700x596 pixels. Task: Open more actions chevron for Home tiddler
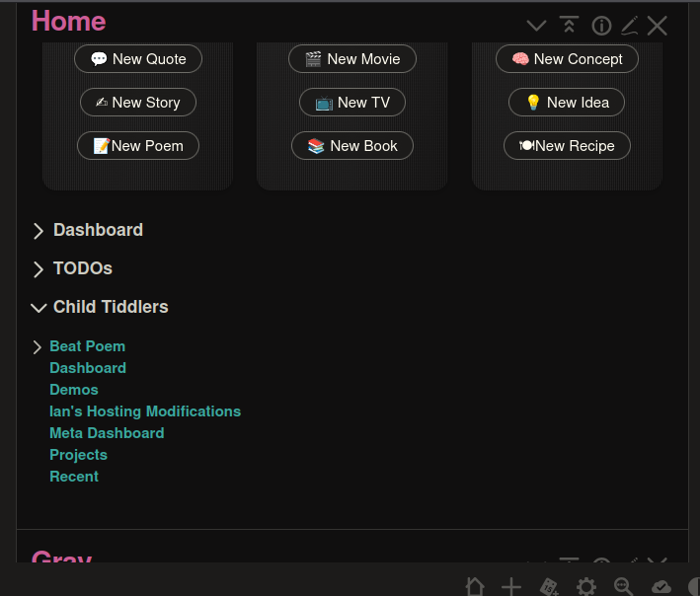536,26
